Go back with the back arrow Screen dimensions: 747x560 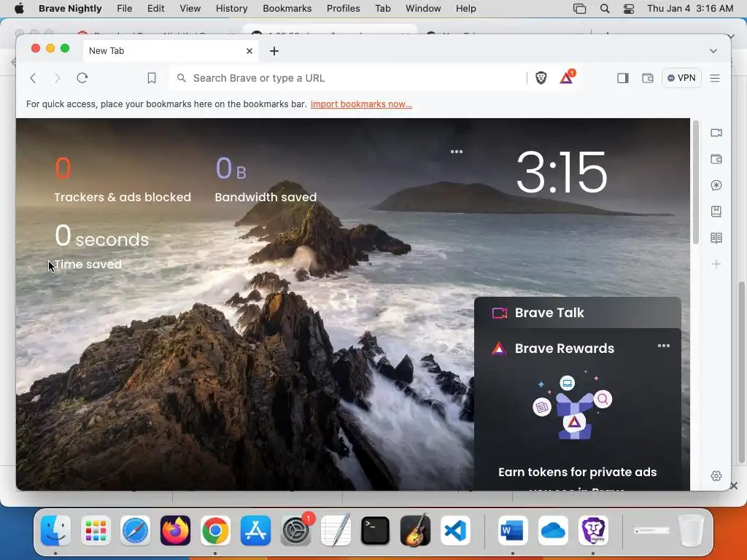coord(33,78)
